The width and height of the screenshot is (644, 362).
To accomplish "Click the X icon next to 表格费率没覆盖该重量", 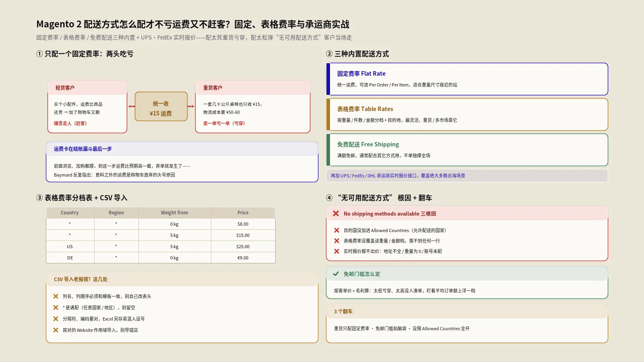I will 336,241.
